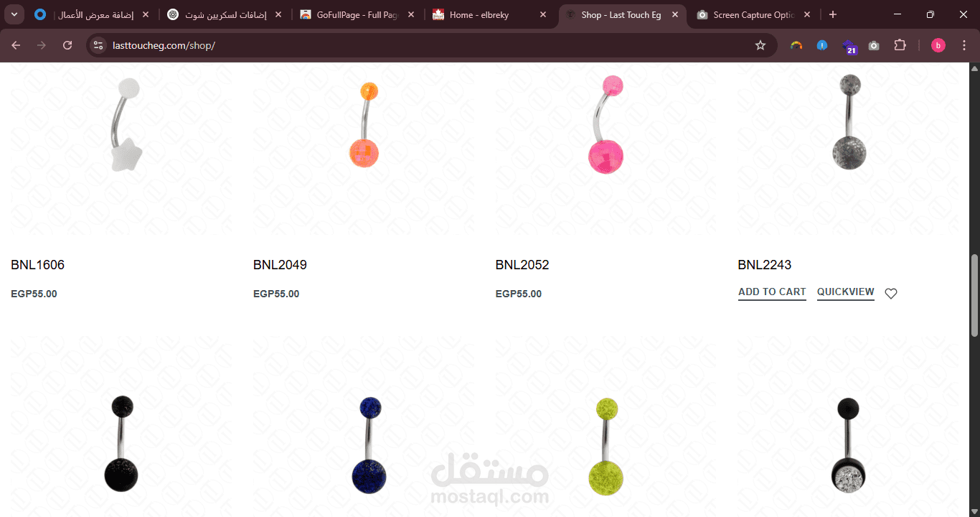Expand the tab search dropdown arrow
The width and height of the screenshot is (980, 517).
(x=14, y=14)
